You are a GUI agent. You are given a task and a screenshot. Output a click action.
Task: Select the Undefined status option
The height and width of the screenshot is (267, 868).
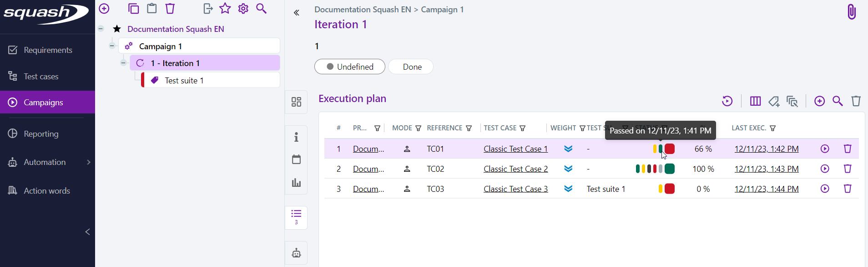349,67
